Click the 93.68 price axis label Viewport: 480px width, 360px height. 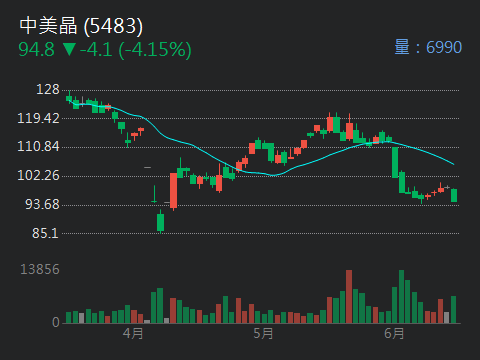42,204
